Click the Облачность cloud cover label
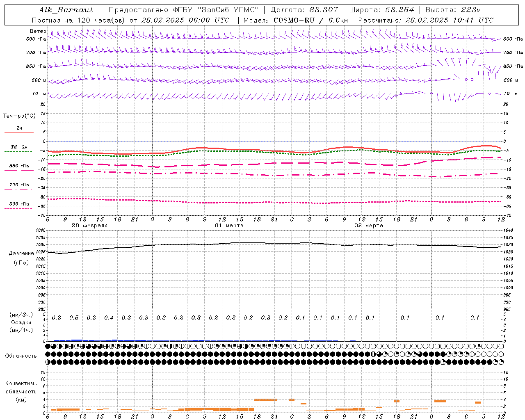The image size is (525, 420). click(21, 356)
